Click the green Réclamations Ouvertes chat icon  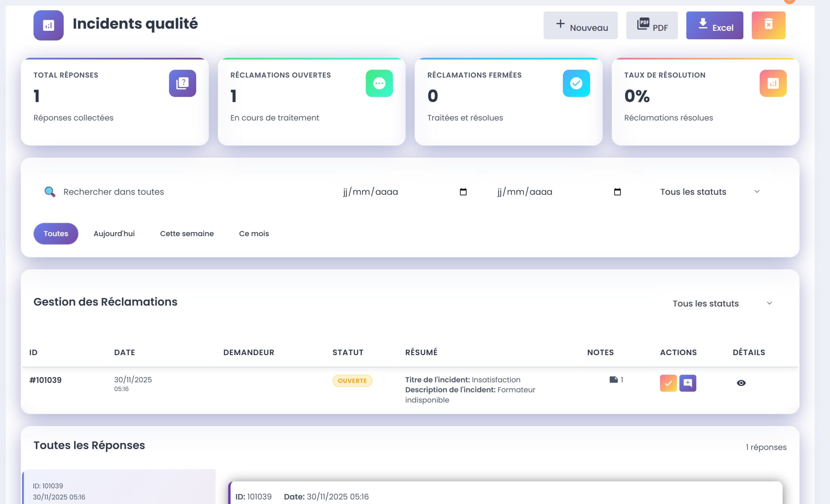379,83
